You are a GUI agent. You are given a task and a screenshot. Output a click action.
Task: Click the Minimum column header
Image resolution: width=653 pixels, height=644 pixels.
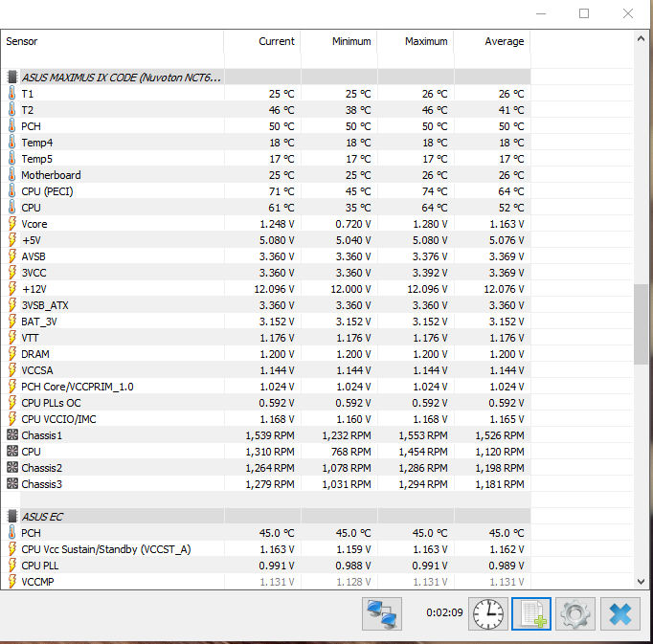[339, 41]
